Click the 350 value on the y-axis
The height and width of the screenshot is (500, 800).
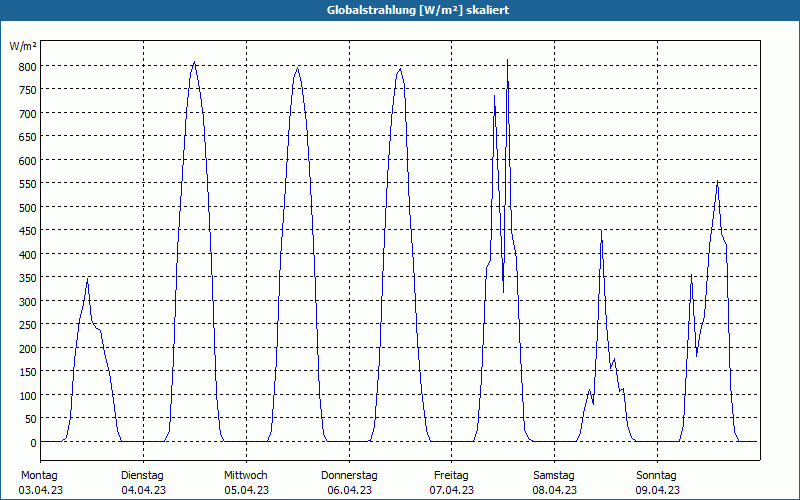tap(28, 278)
